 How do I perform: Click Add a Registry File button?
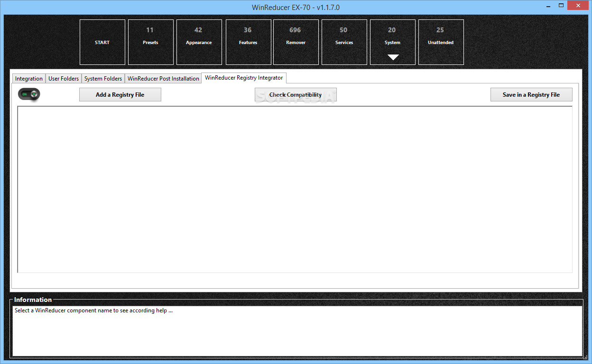coord(120,95)
